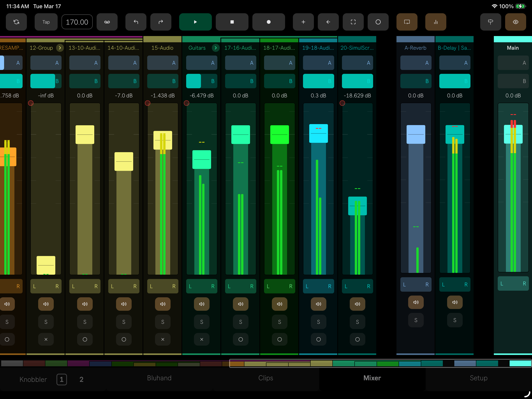Toggle the loop icon next to the tempo
The width and height of the screenshot is (532, 399).
click(107, 22)
